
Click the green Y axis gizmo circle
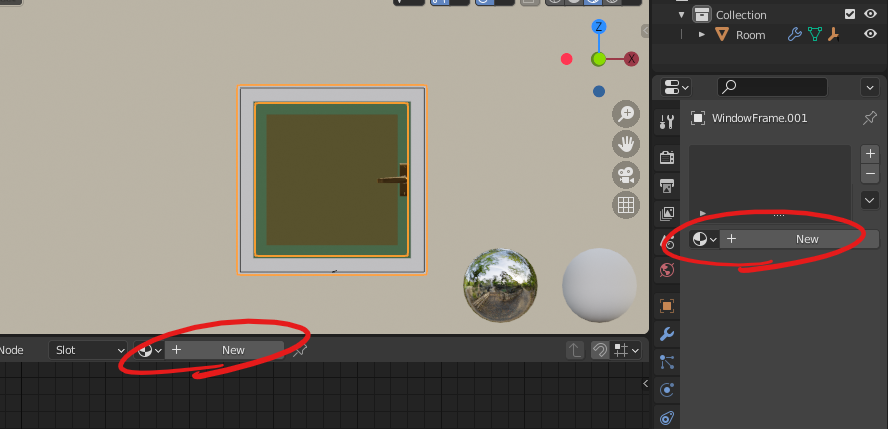pyautogui.click(x=599, y=59)
